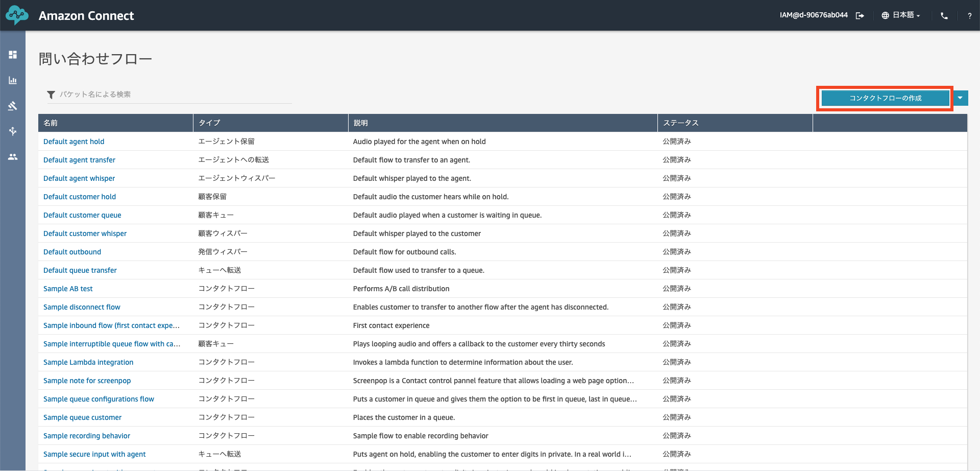
Task: Open the Default agent whisper flow
Action: (79, 178)
